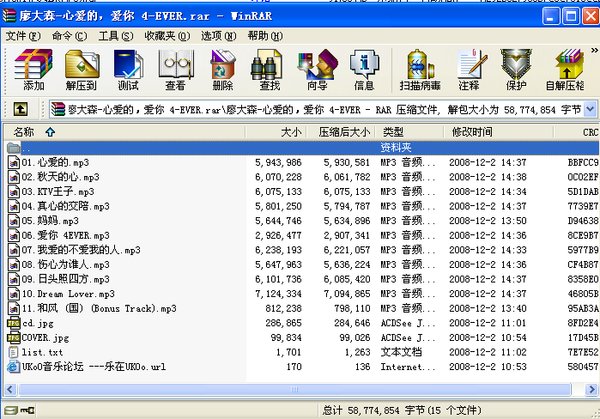
Task: Select file 07. 我爱的不爱我的人.mp3
Action: (x=303, y=250)
